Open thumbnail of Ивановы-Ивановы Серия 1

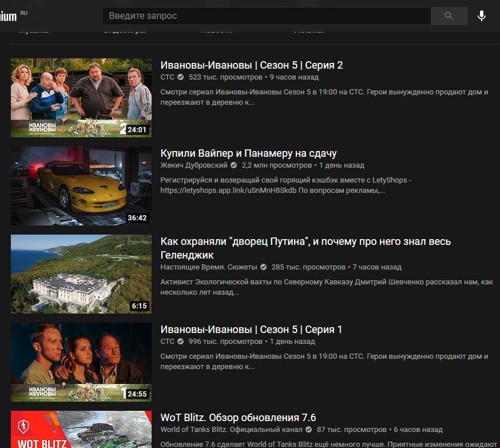pos(81,362)
